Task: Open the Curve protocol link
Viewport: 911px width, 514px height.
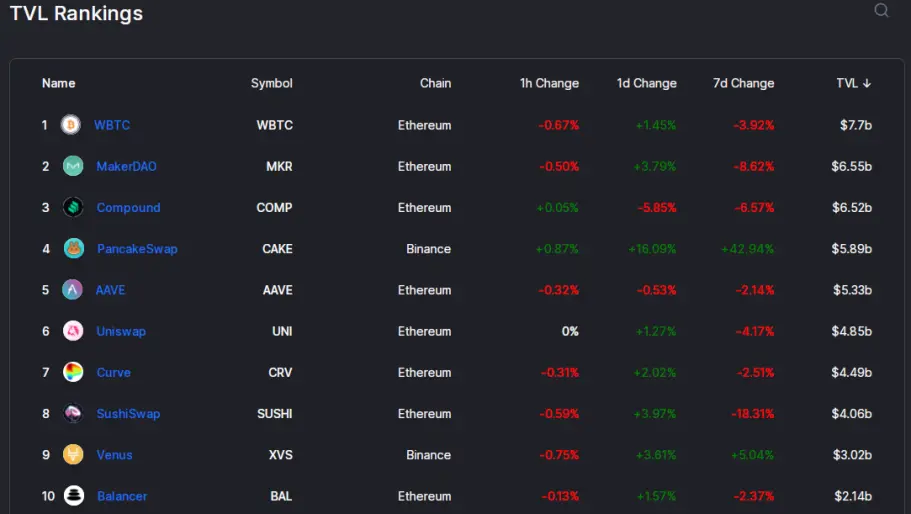Action: point(113,372)
